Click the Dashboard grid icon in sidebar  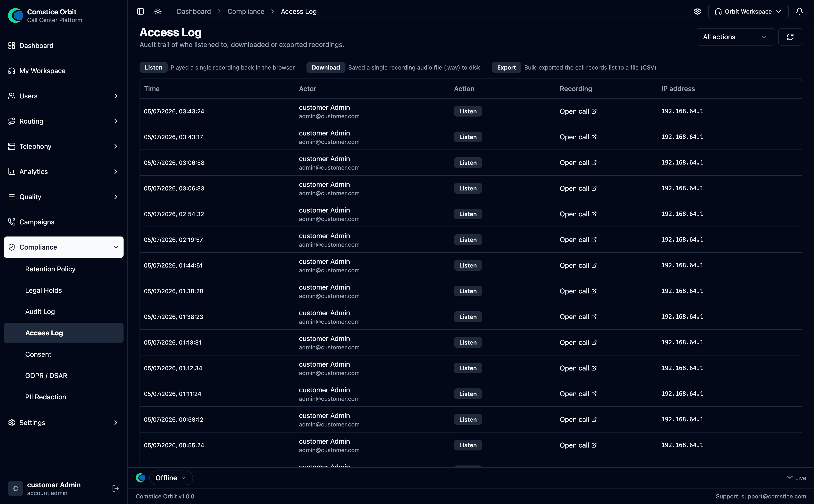pyautogui.click(x=12, y=45)
